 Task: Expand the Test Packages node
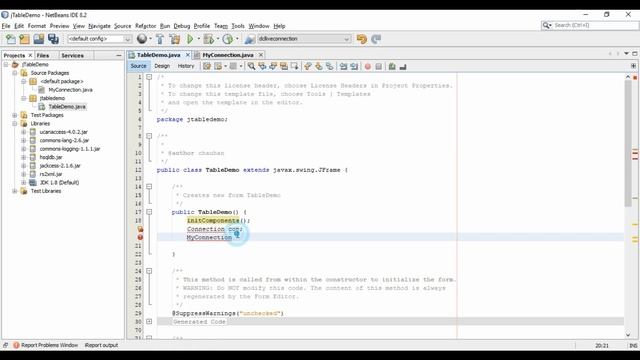click(x=15, y=115)
